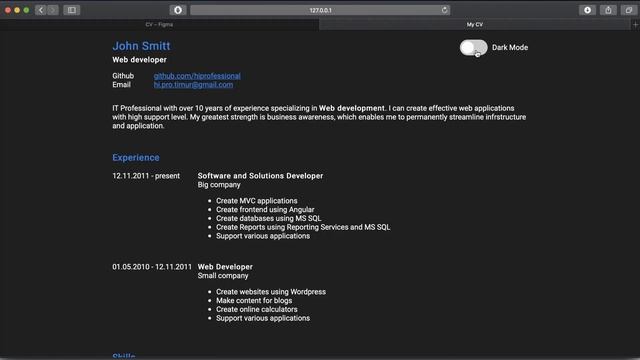Click 'Make content for blogs' bullet
This screenshot has height=360, width=640.
click(254, 300)
